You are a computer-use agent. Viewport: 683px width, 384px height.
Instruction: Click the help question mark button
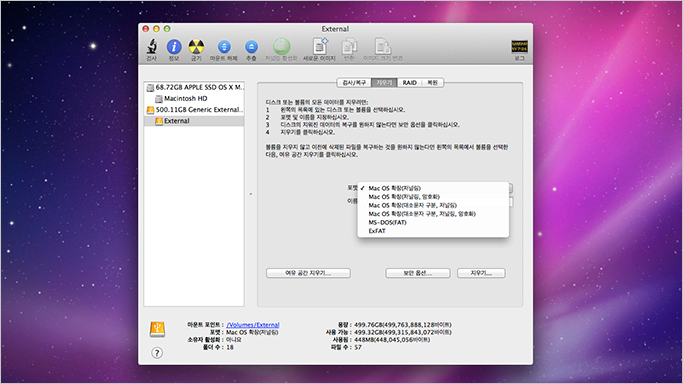157,353
